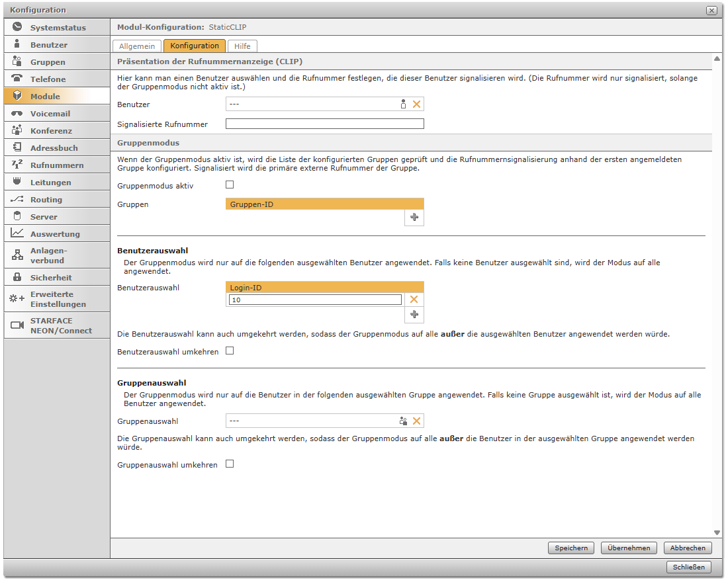Click the group picker icon in Gruppenauswahl field
This screenshot has height=582, width=728.
pos(403,421)
